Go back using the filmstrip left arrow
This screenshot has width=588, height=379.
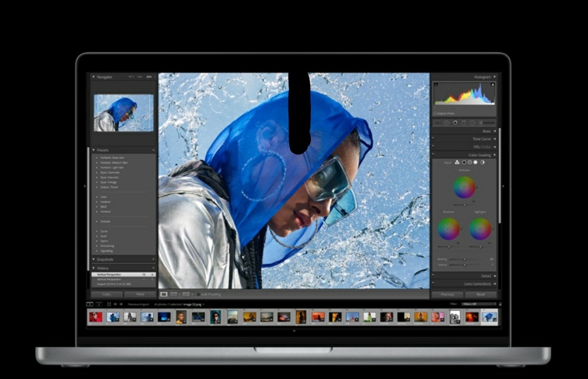(115, 304)
